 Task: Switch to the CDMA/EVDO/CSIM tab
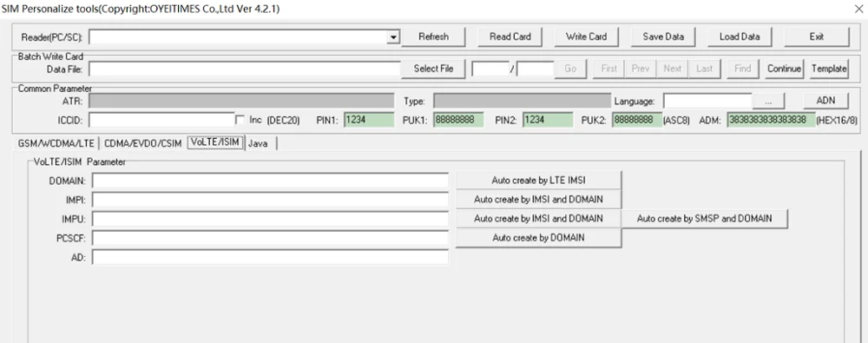[x=143, y=143]
